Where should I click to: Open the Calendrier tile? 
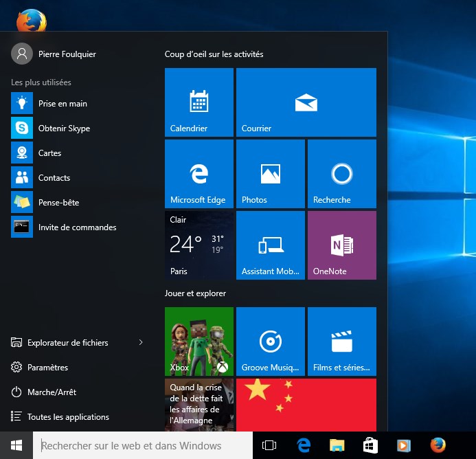[x=199, y=102]
